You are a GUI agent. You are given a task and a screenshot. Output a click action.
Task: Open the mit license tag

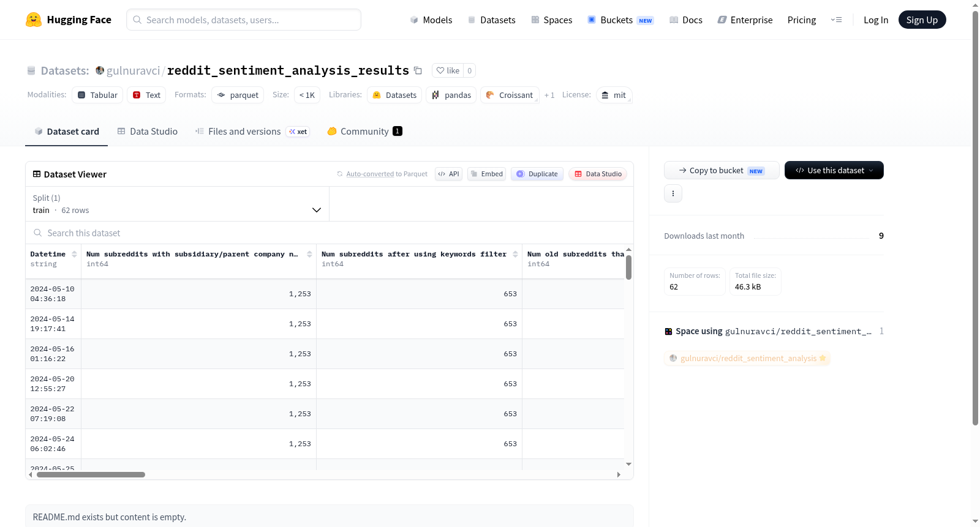pos(614,95)
